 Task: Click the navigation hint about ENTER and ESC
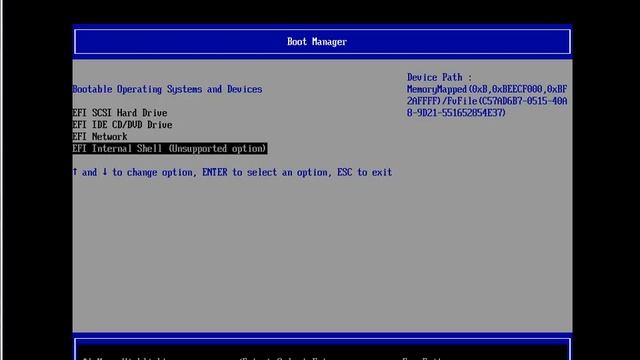(232, 172)
